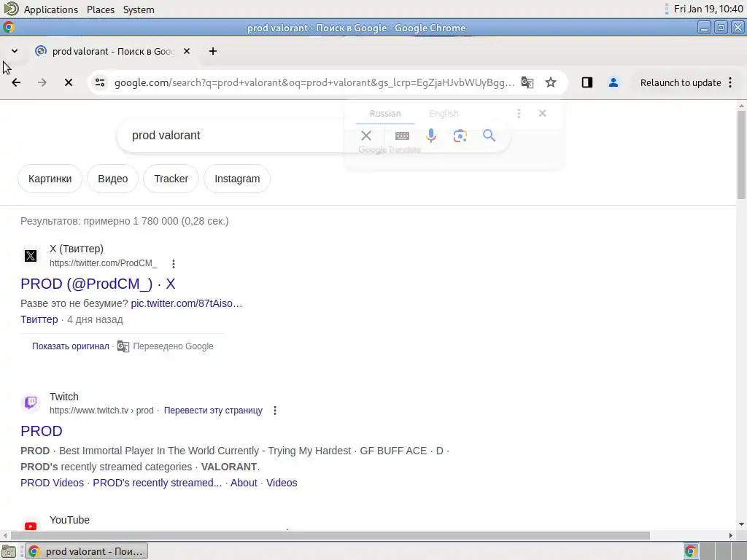Click the prod valorant taskbar window button
Screen dimensions: 747x560
click(x=87, y=551)
